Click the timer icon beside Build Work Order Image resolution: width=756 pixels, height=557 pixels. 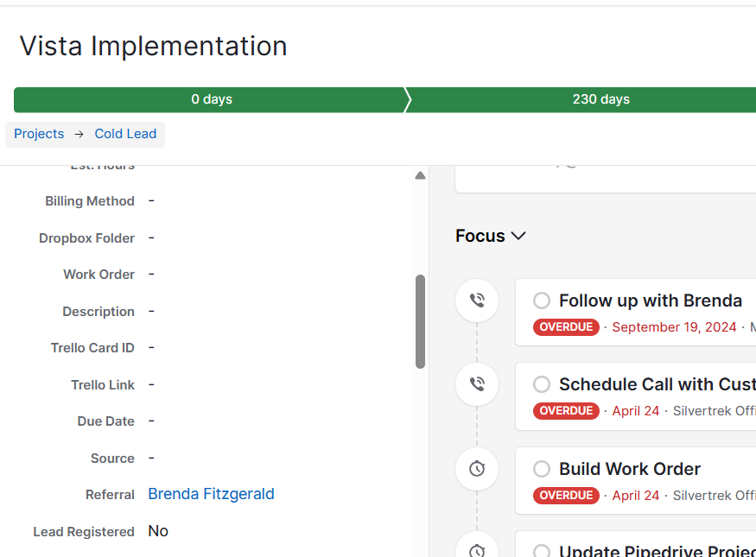[x=477, y=468]
